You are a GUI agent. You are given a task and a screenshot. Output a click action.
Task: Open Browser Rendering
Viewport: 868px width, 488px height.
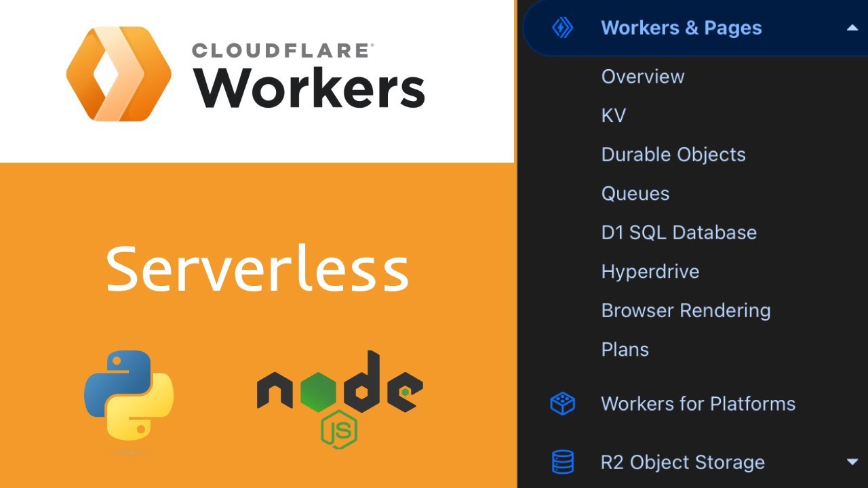pyautogui.click(x=686, y=310)
